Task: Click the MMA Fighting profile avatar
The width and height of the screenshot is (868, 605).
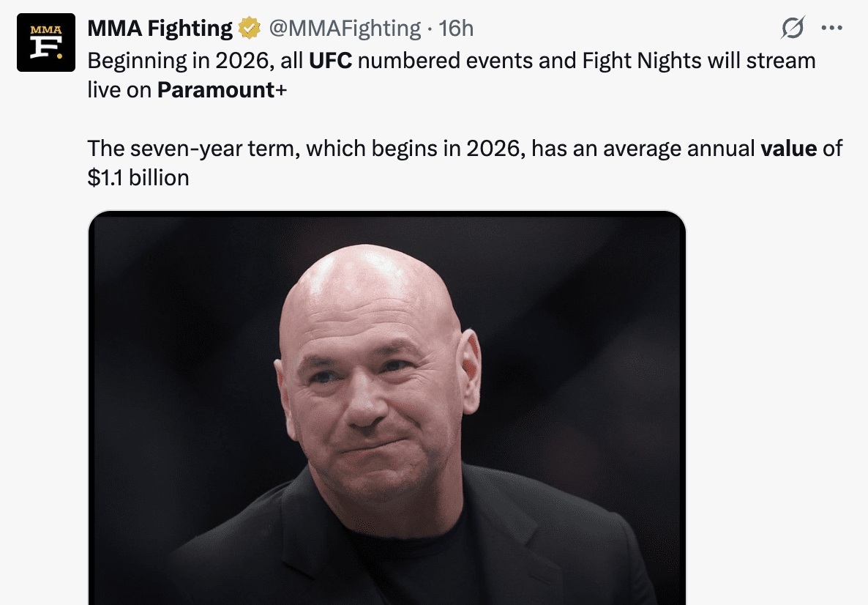Action: pos(46,42)
